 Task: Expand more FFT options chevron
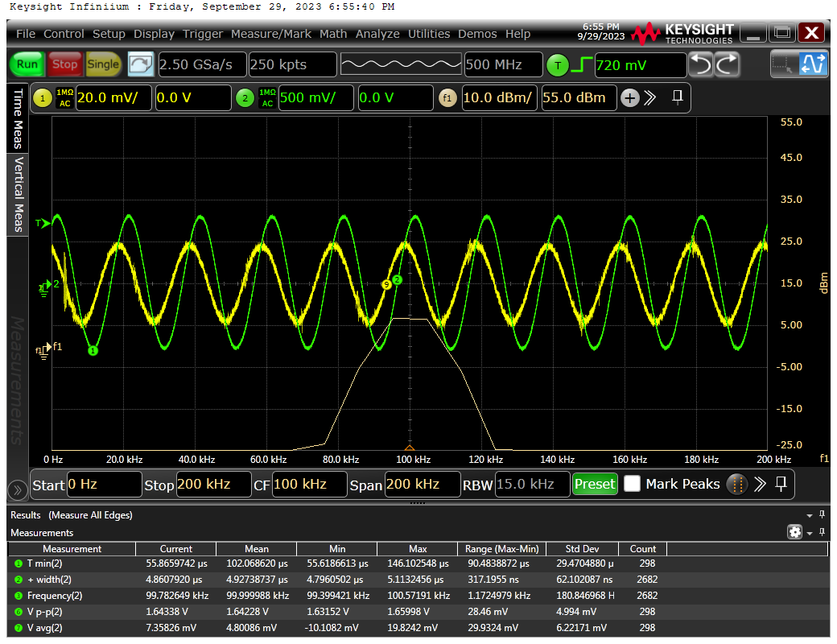(759, 484)
